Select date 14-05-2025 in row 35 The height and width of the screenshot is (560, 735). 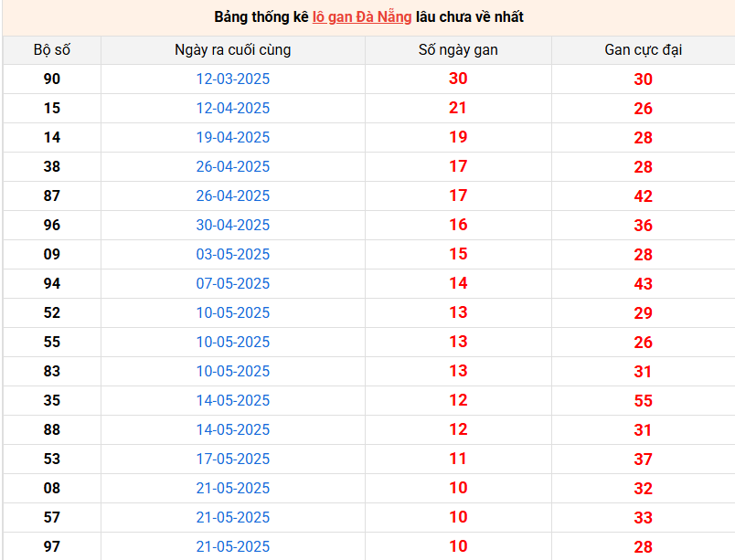[x=233, y=401]
